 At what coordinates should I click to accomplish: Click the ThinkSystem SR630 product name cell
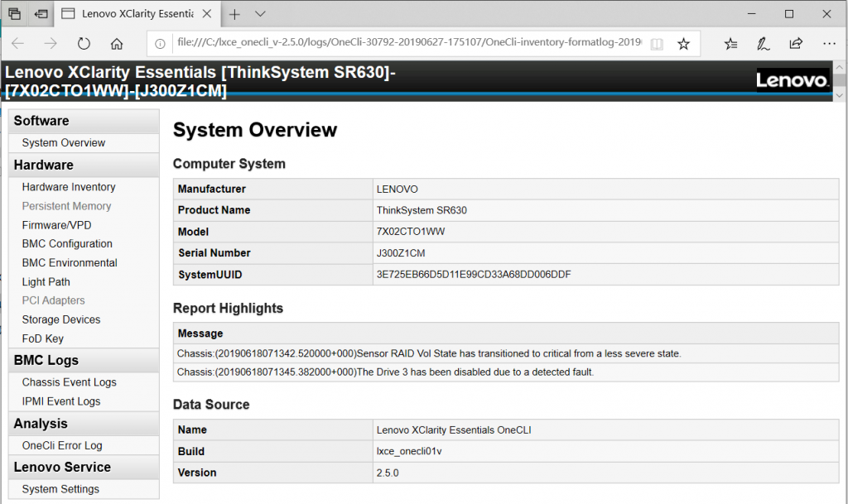tap(605, 210)
